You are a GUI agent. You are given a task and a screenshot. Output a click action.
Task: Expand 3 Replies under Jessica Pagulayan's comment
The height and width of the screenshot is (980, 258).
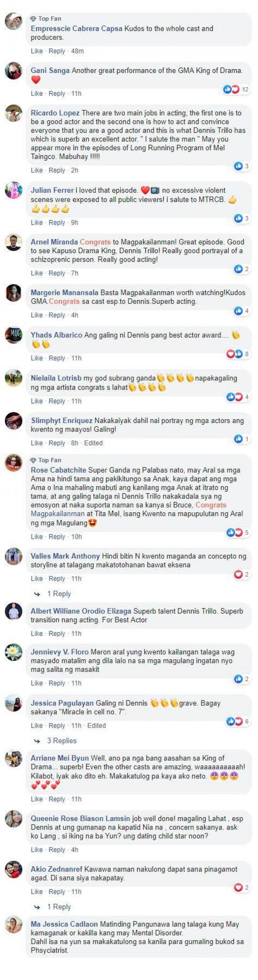[x=62, y=740]
